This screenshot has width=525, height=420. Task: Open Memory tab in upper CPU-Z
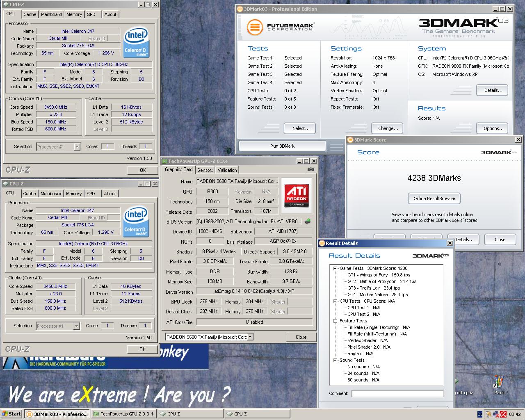pos(74,14)
